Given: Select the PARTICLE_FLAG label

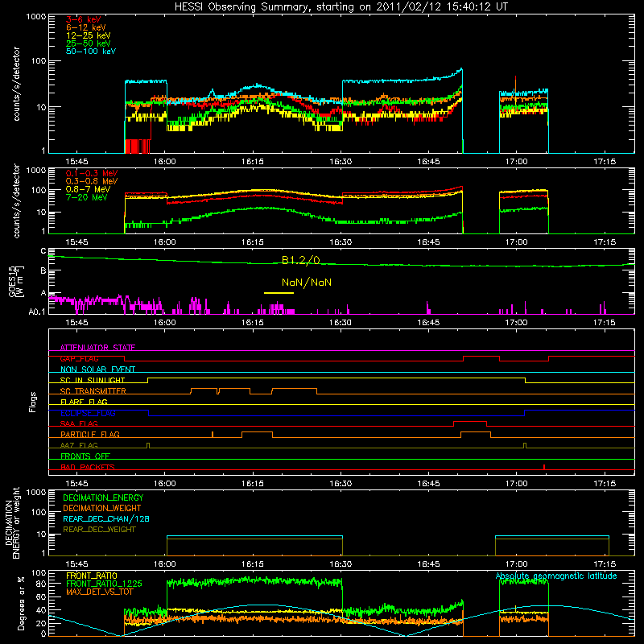Looking at the screenshot, I should (90, 435).
